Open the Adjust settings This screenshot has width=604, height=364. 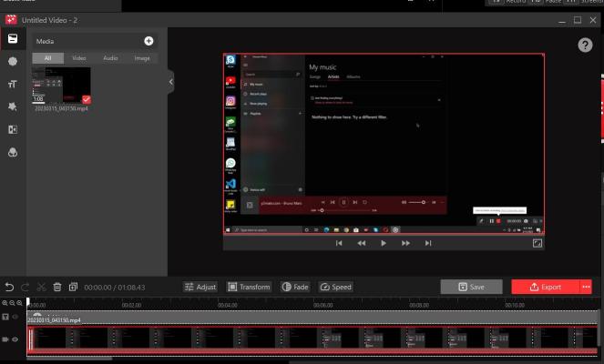pos(200,287)
